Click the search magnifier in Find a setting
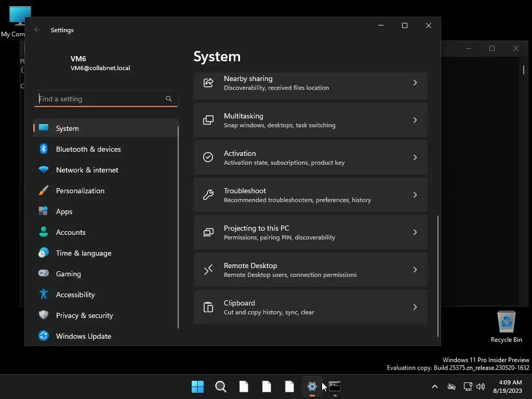Viewport: 532px width, 399px height. click(x=169, y=99)
